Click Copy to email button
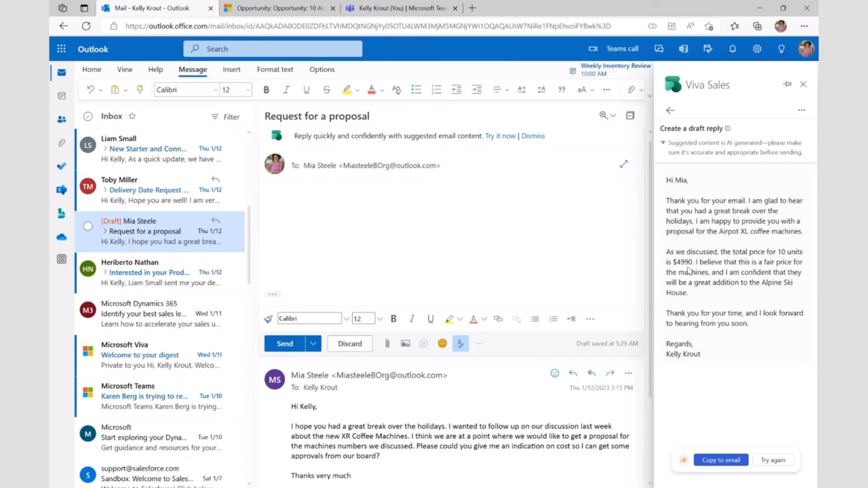The image size is (868, 488). pos(721,460)
